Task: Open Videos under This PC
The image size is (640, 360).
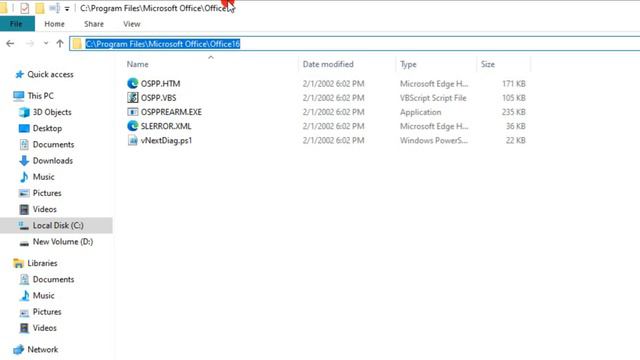Action: 44,209
